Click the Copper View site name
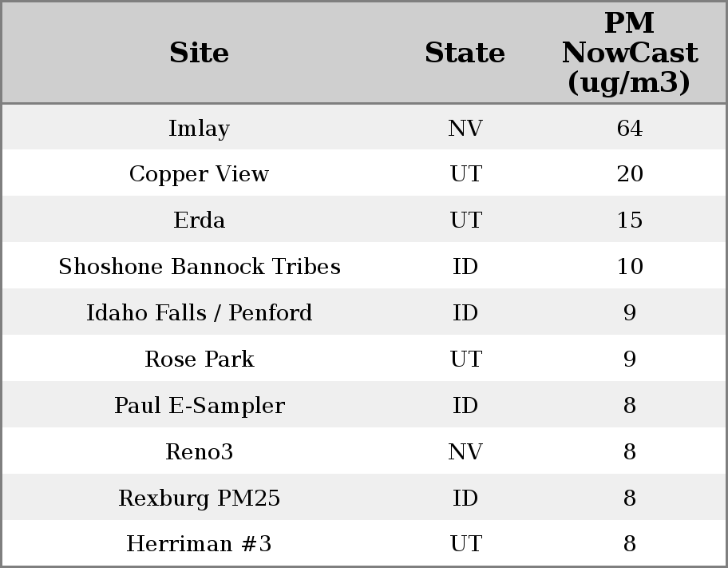 [200, 174]
